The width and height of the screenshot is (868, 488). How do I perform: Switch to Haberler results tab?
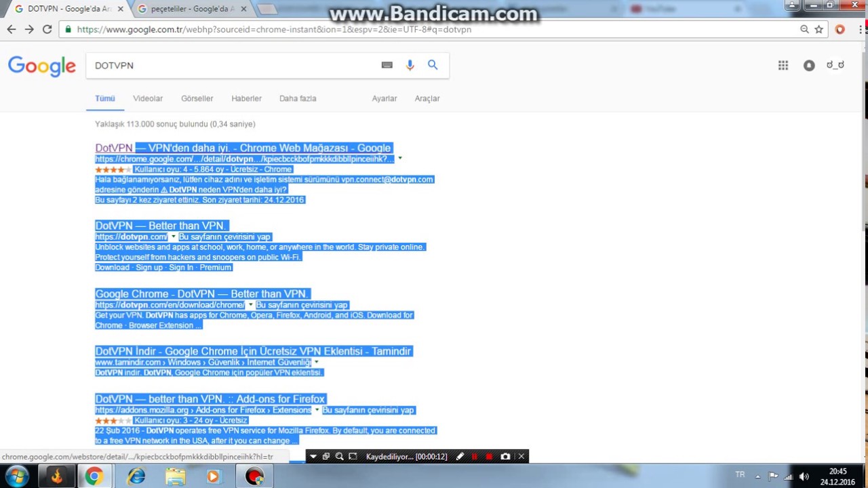[x=247, y=98]
